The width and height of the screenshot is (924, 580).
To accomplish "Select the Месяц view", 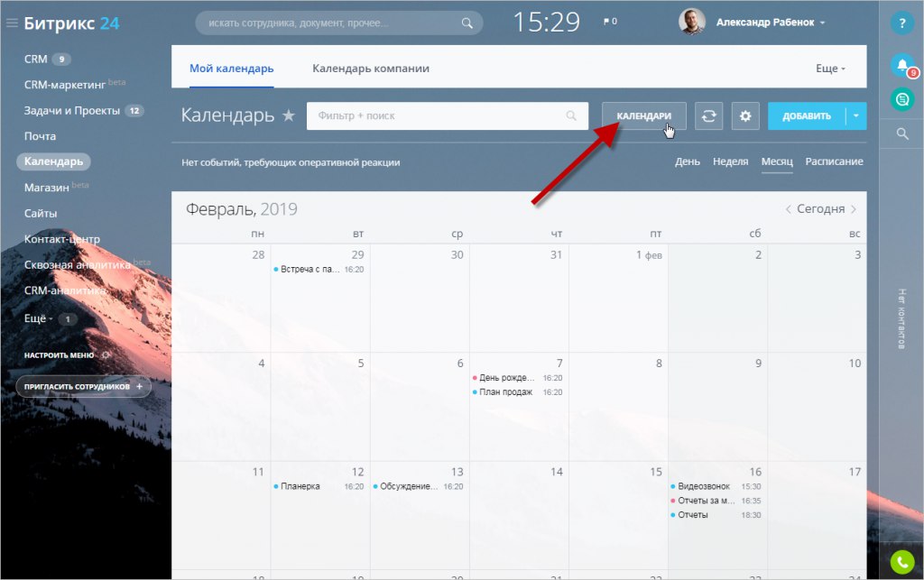I will [777, 161].
